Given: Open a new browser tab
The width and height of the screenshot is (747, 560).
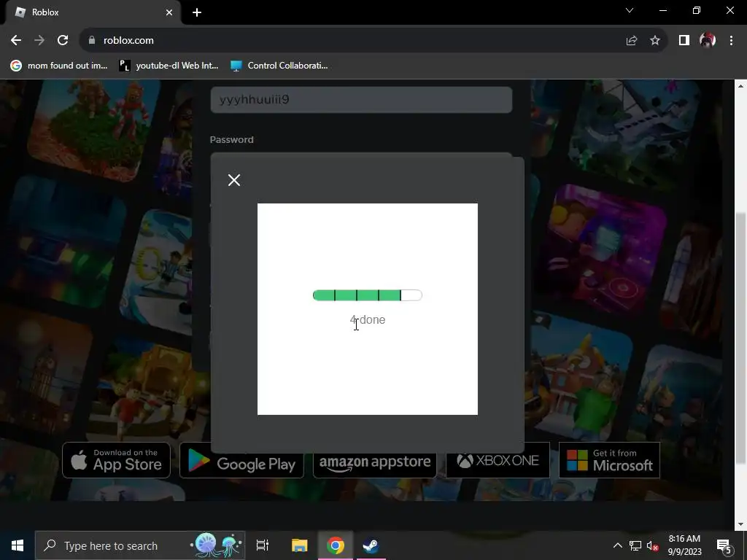Looking at the screenshot, I should [197, 12].
